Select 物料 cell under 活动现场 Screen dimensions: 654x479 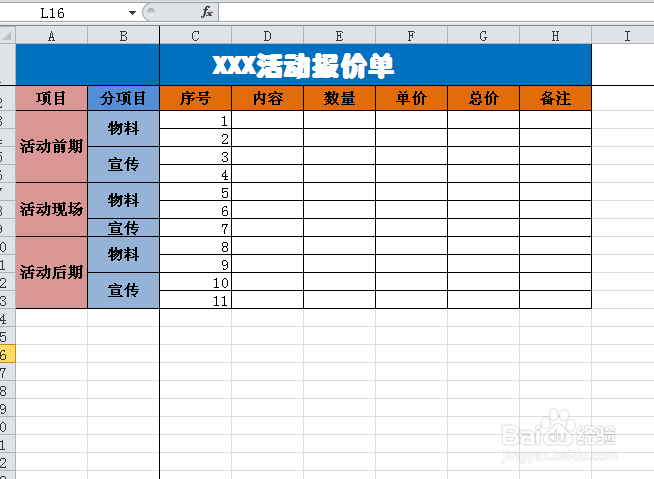click(123, 200)
